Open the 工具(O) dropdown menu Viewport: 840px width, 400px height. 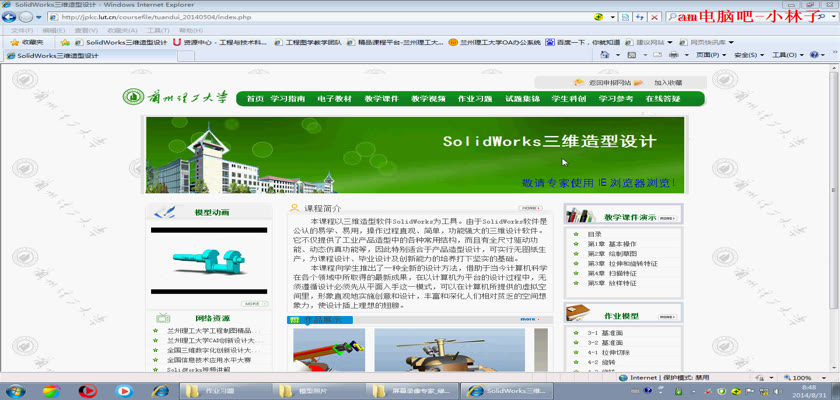click(x=788, y=55)
